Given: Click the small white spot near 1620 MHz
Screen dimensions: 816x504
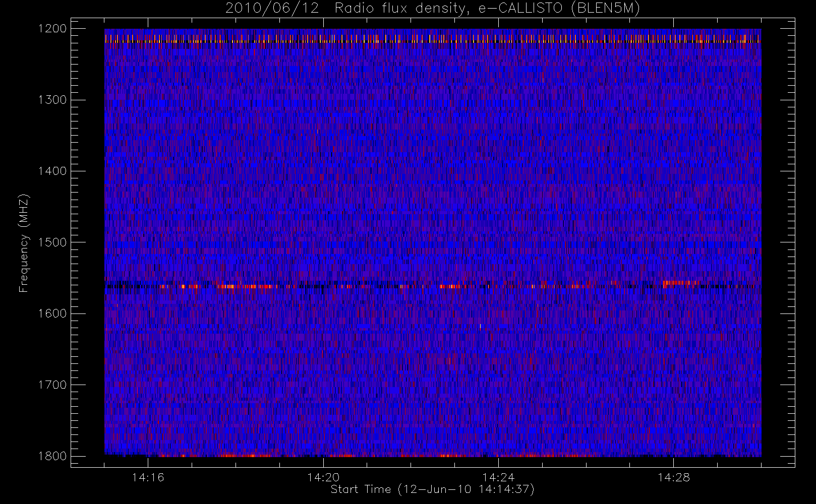Looking at the screenshot, I should click(x=480, y=327).
